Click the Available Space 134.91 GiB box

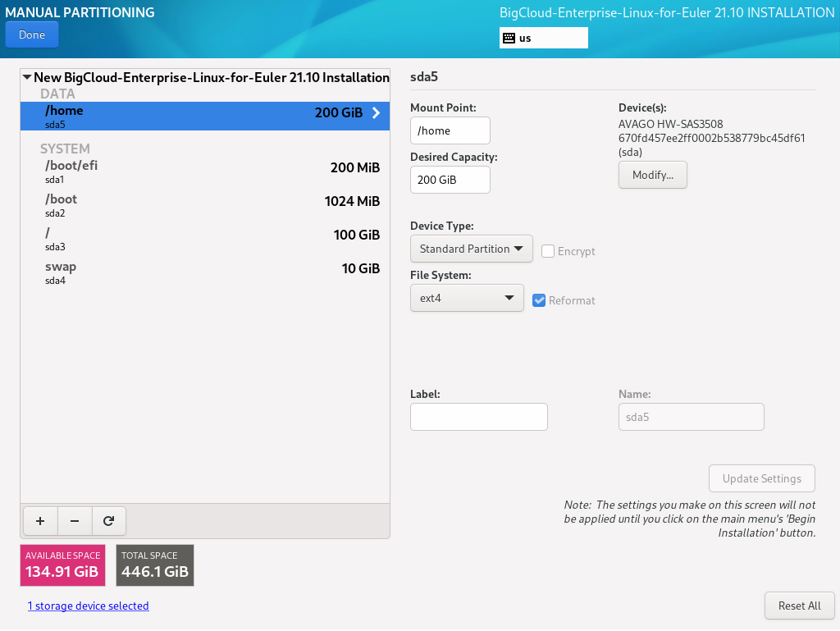[62, 565]
